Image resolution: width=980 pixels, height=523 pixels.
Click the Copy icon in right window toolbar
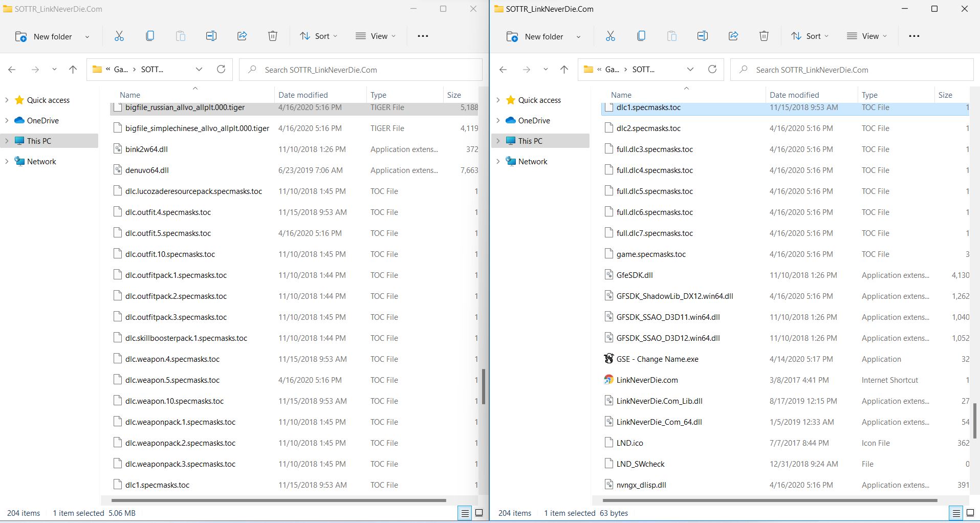(641, 36)
